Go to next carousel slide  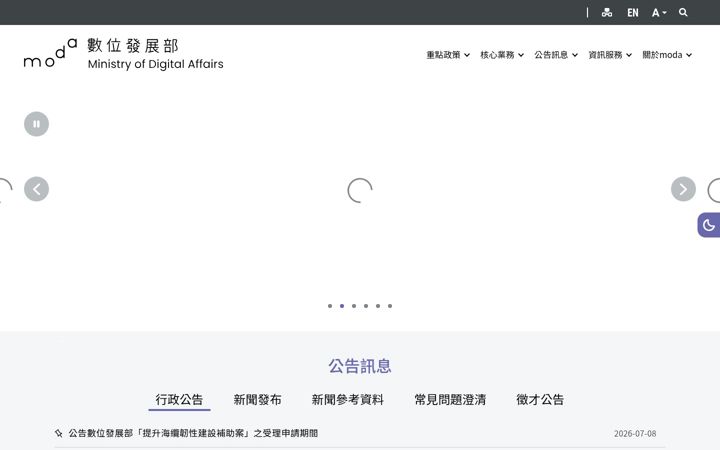tap(683, 189)
